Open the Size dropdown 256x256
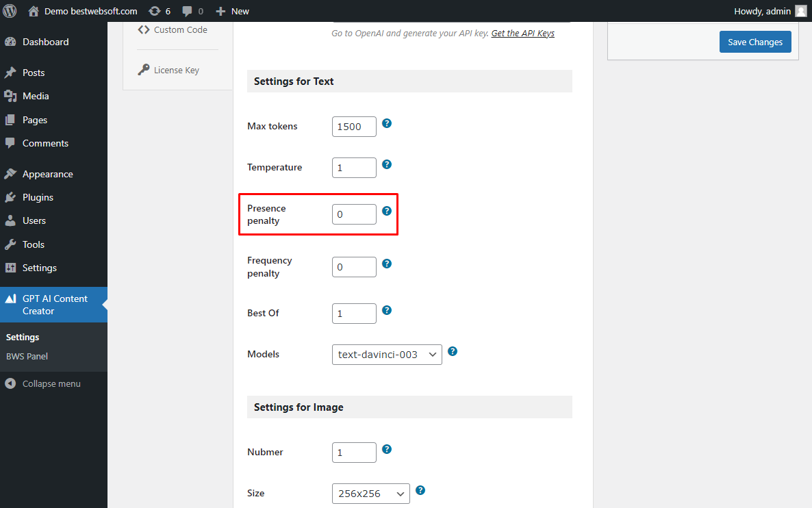 click(x=371, y=494)
